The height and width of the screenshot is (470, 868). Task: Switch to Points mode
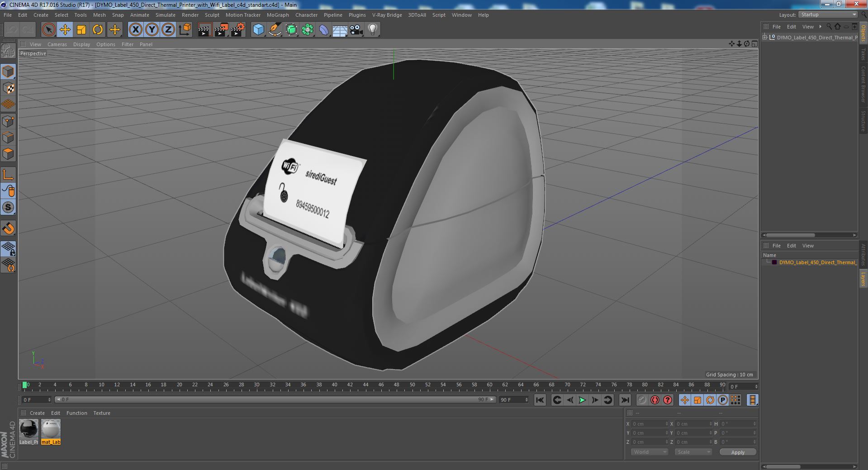(8, 121)
